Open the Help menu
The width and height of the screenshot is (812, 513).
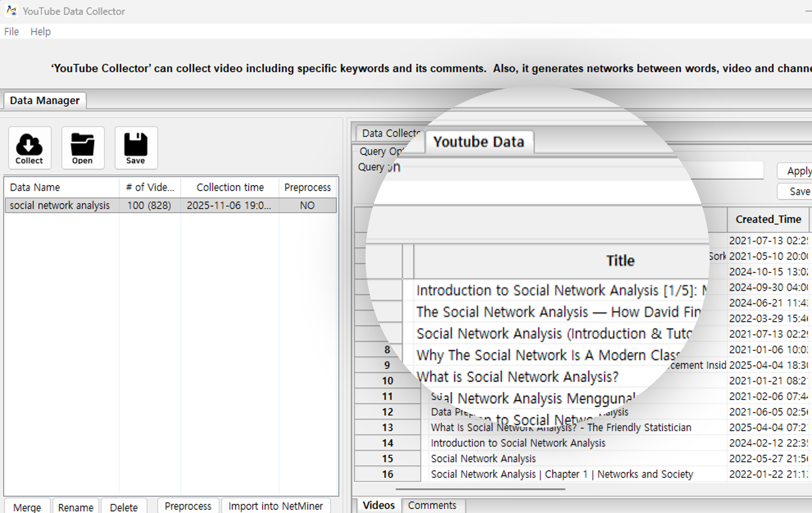[x=41, y=31]
